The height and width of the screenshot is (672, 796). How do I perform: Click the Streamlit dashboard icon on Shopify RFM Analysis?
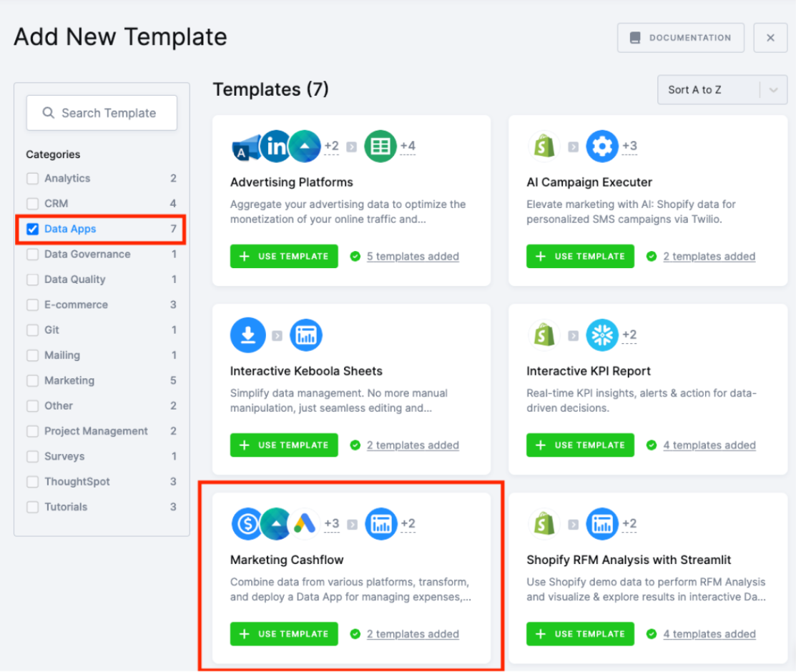(603, 523)
